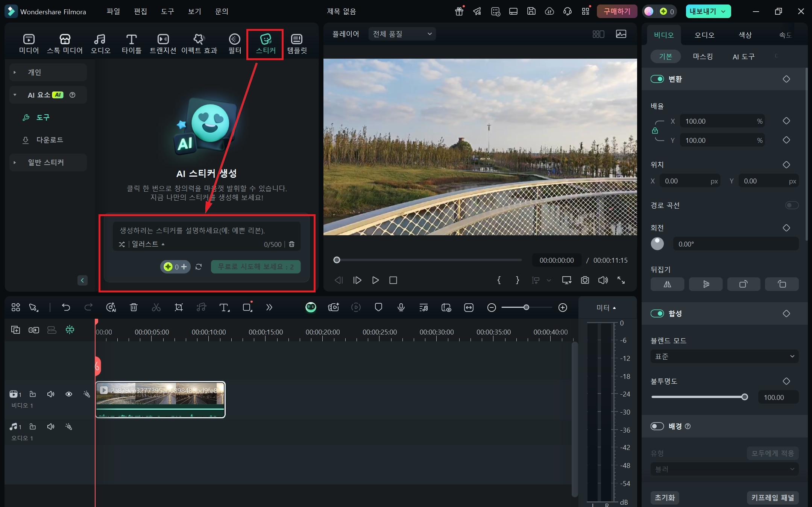
Task: Click the 초기화 reset button
Action: [665, 498]
